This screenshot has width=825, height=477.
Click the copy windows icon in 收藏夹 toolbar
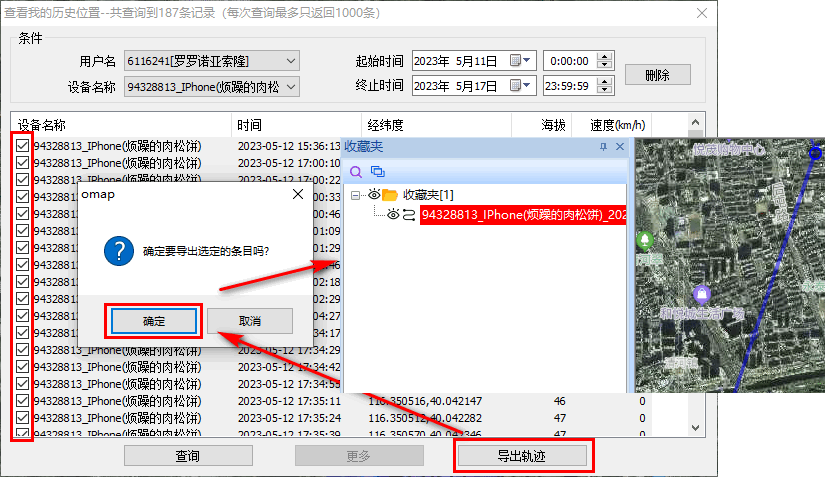(x=377, y=171)
